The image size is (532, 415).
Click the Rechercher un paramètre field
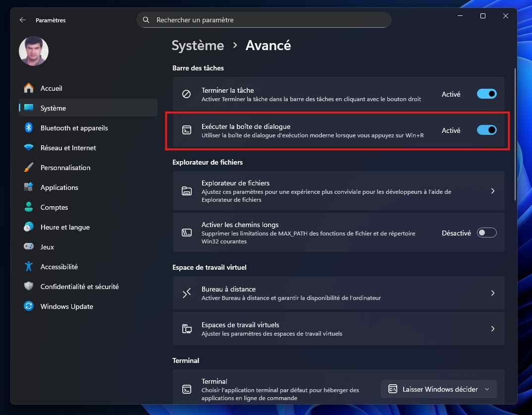pyautogui.click(x=267, y=20)
